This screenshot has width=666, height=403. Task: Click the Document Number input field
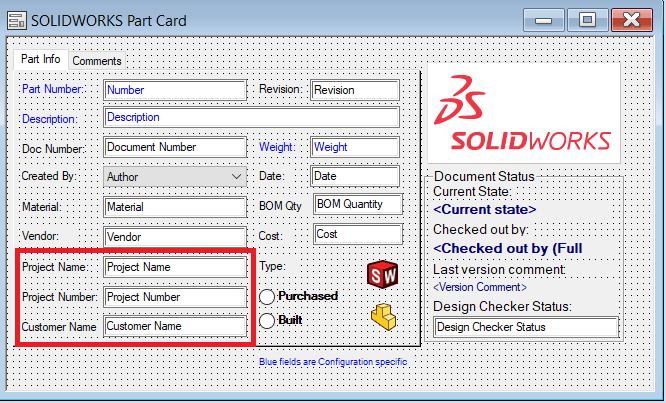[175, 147]
